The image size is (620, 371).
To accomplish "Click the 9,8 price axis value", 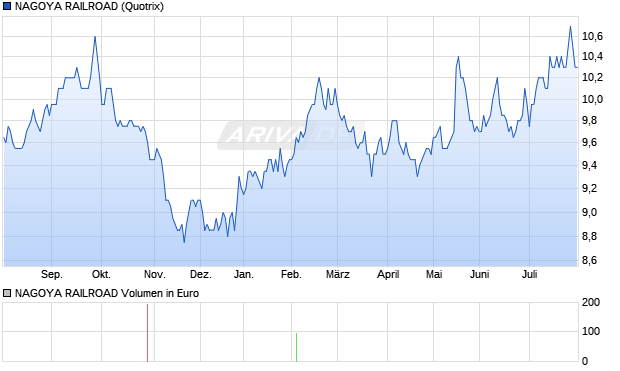I will tap(590, 121).
